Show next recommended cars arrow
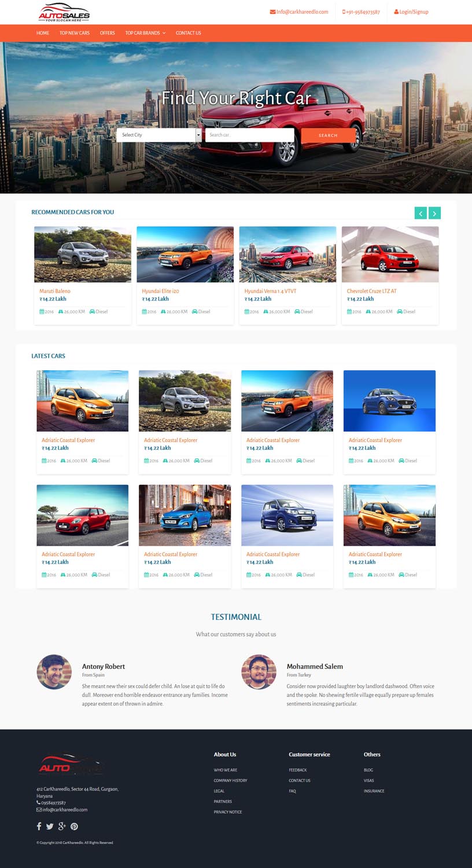The height and width of the screenshot is (868, 472). (x=434, y=213)
